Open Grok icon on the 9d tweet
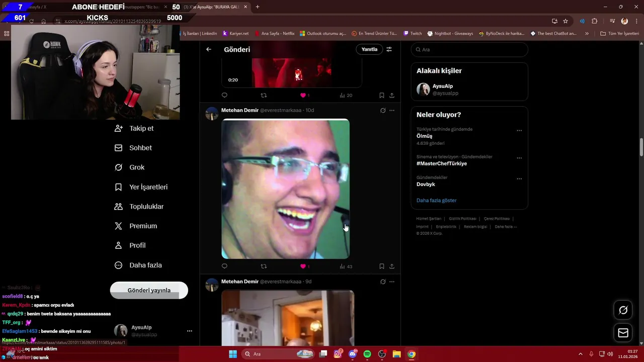This screenshot has height=362, width=644. [383, 282]
